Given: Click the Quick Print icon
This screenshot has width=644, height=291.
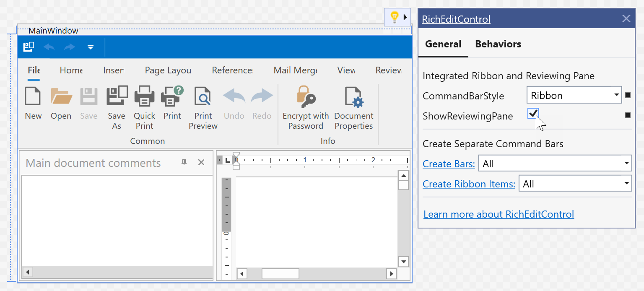Looking at the screenshot, I should point(144,96).
